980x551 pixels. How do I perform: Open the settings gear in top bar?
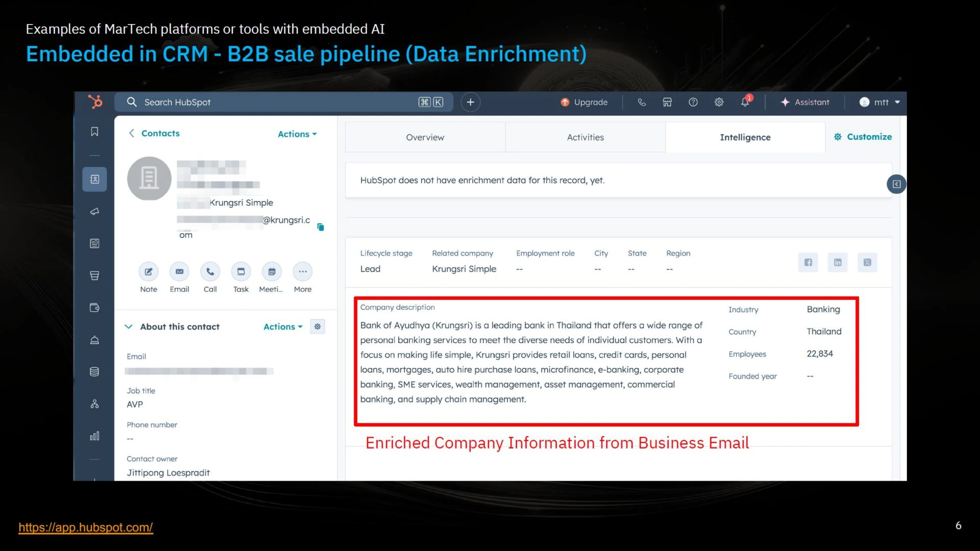pos(719,102)
